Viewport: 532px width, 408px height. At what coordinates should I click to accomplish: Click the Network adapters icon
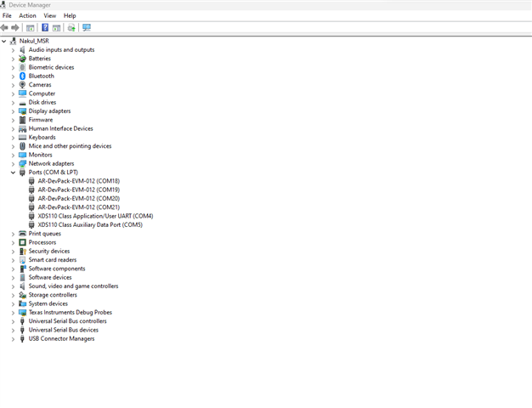(22, 163)
